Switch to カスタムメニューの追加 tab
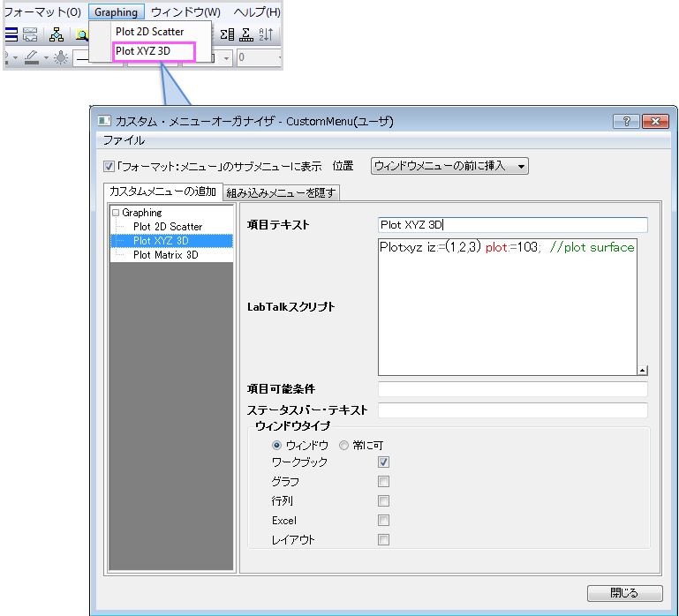679x616 pixels. [162, 192]
